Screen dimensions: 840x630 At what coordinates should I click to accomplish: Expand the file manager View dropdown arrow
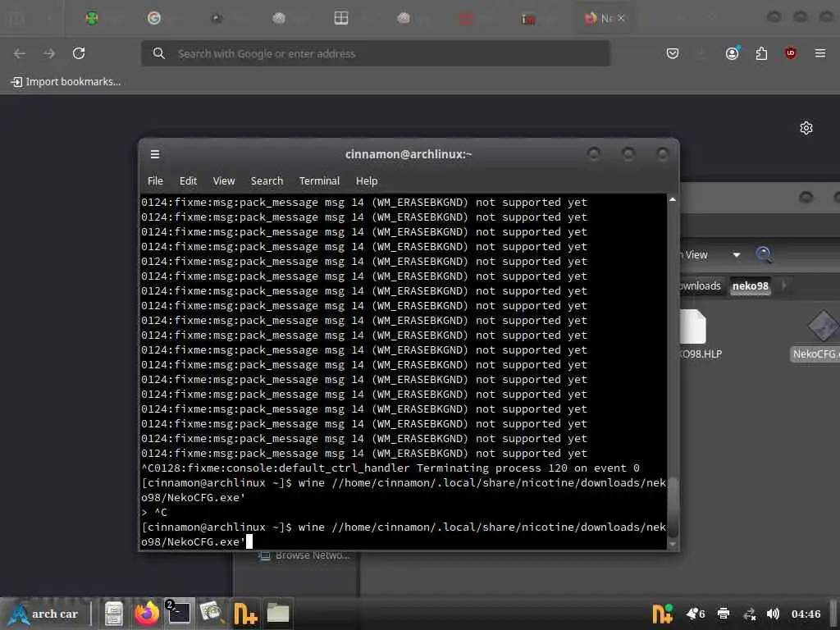point(737,255)
